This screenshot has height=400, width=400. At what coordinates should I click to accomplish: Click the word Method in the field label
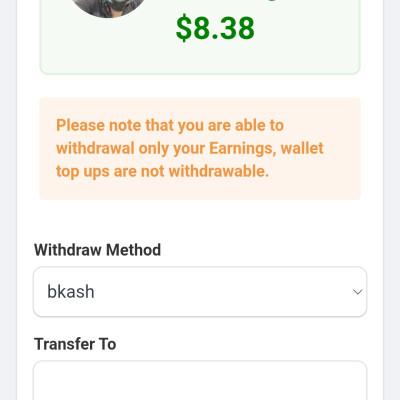[133, 250]
